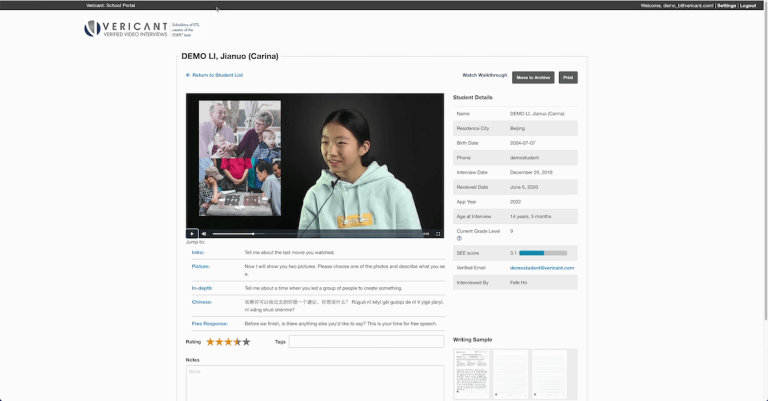
Task: Set rating to one star
Action: (210, 342)
